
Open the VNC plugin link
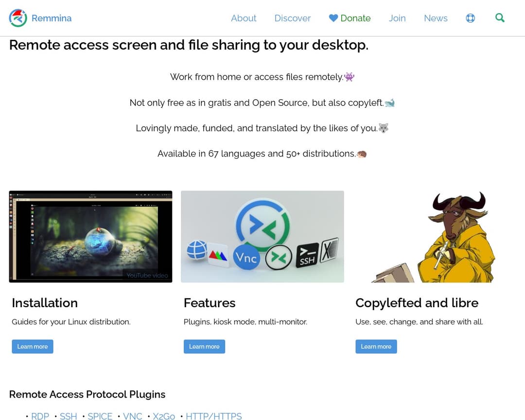133,416
